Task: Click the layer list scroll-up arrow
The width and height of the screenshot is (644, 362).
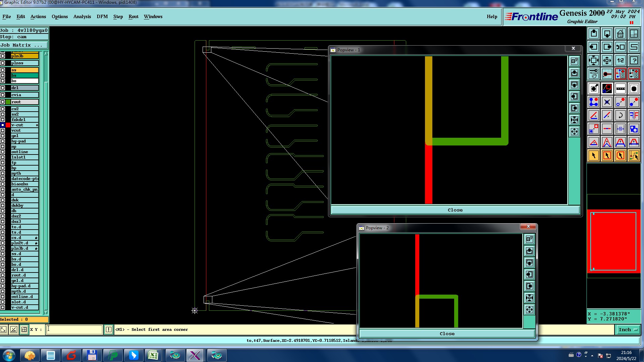Action: [x=46, y=54]
